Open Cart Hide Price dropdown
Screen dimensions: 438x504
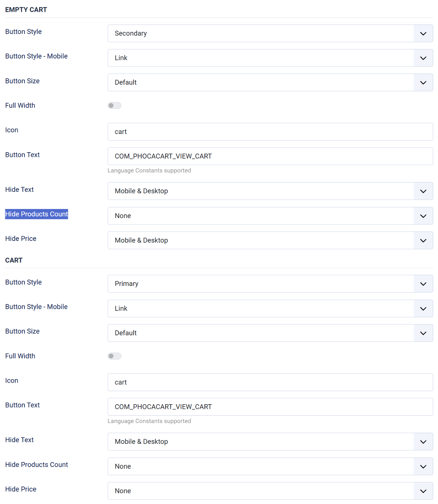click(270, 491)
